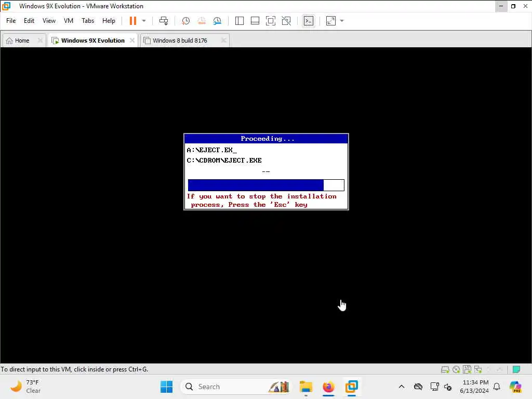532x399 pixels.
Task: Open the View menu
Action: point(49,21)
